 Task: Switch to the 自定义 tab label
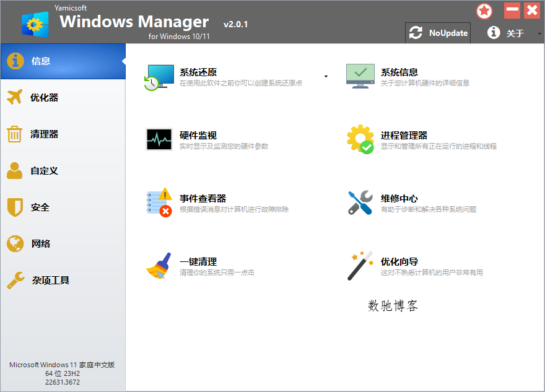(x=44, y=171)
